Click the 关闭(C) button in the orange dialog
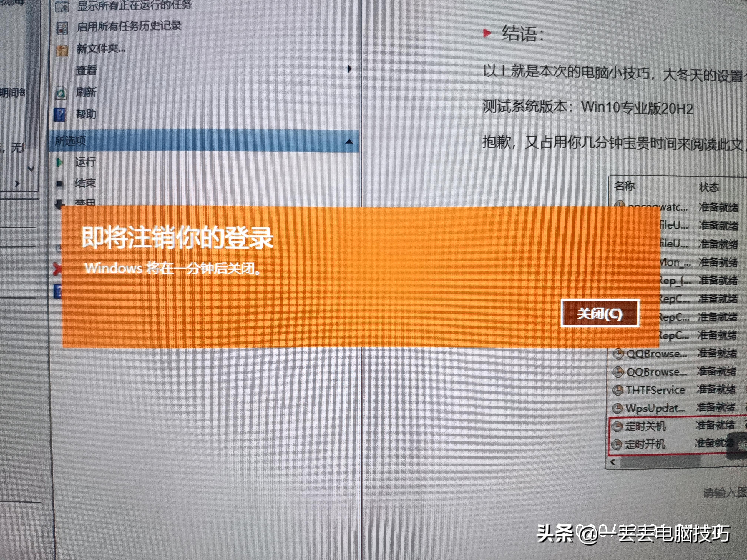Image resolution: width=747 pixels, height=560 pixels. pyautogui.click(x=600, y=313)
